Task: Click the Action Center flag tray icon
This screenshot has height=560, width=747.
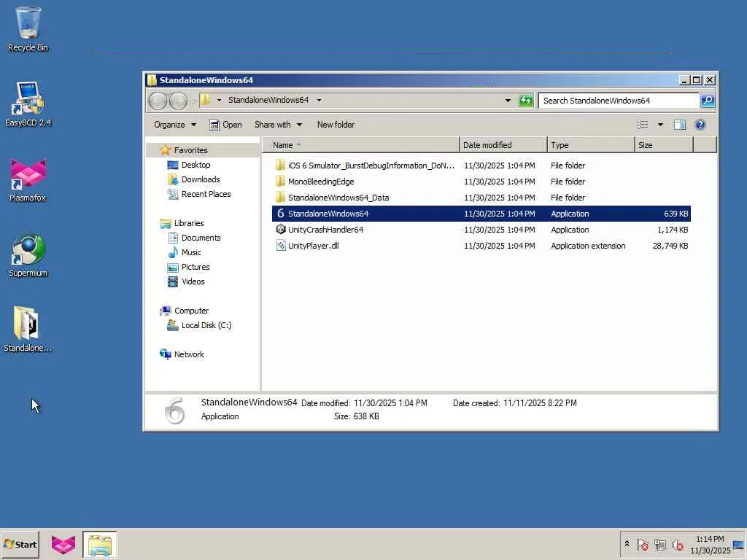Action: tap(642, 545)
